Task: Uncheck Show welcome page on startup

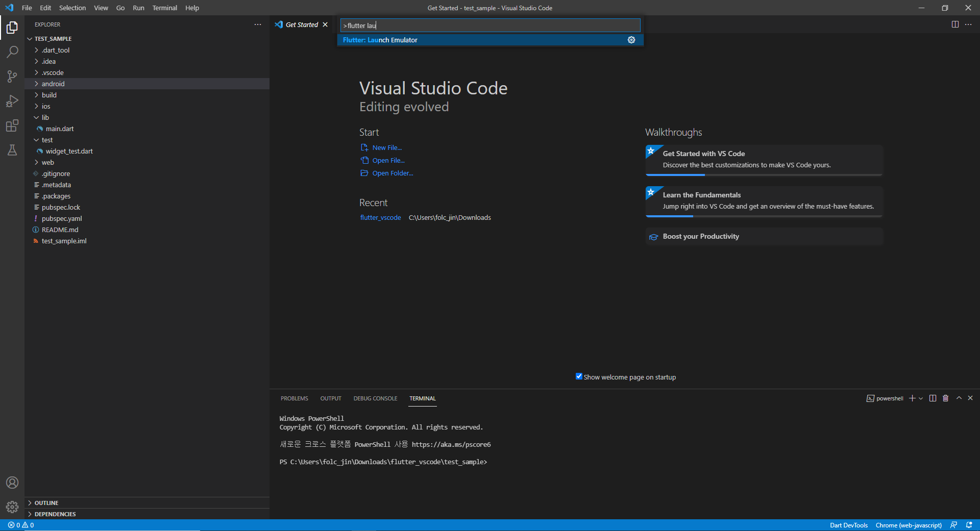Action: [579, 376]
